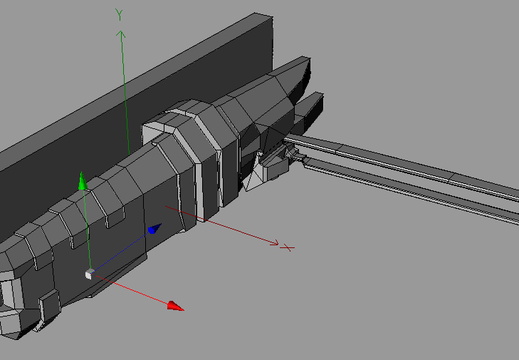Grab the blue Z-axis gizmo arrowhead
Viewport: 519px width, 360px height.
154,229
